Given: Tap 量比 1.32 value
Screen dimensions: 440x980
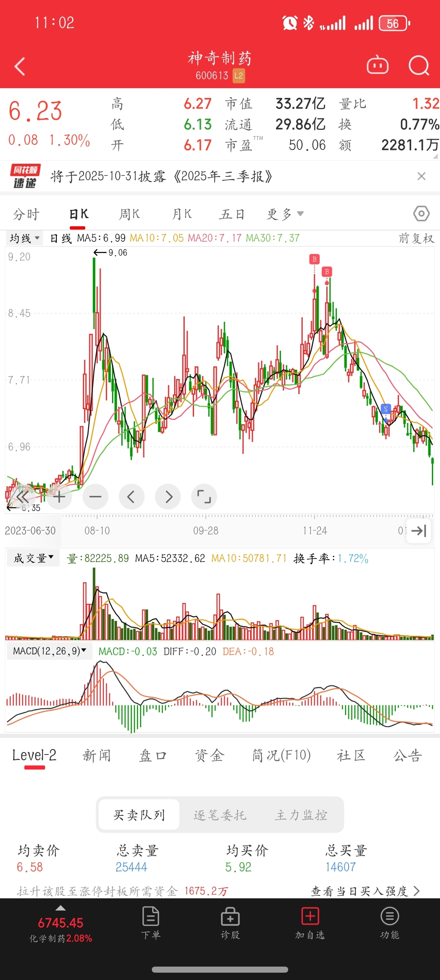Looking at the screenshot, I should (426, 104).
